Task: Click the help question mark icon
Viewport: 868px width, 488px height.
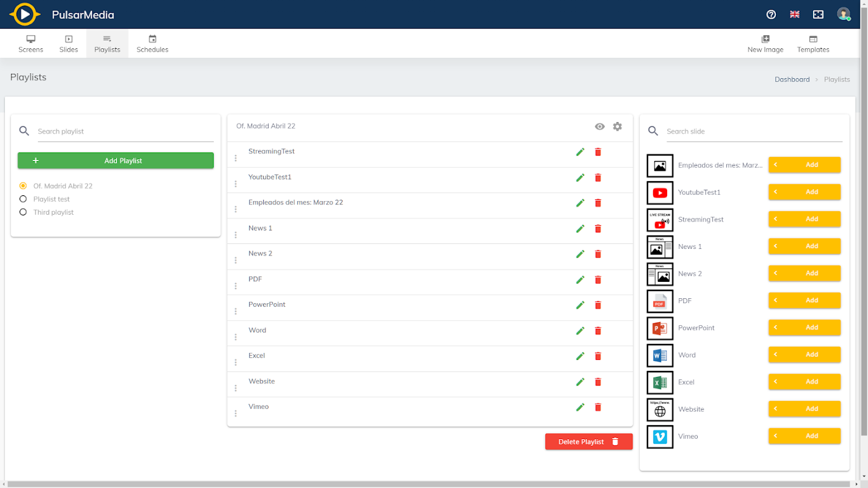Action: pyautogui.click(x=771, y=15)
